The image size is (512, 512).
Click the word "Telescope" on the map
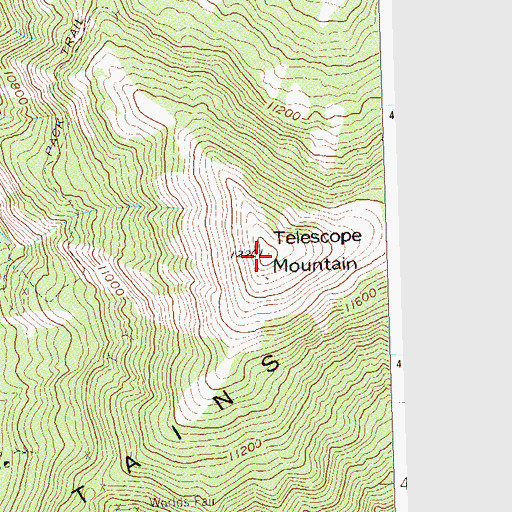318,237
